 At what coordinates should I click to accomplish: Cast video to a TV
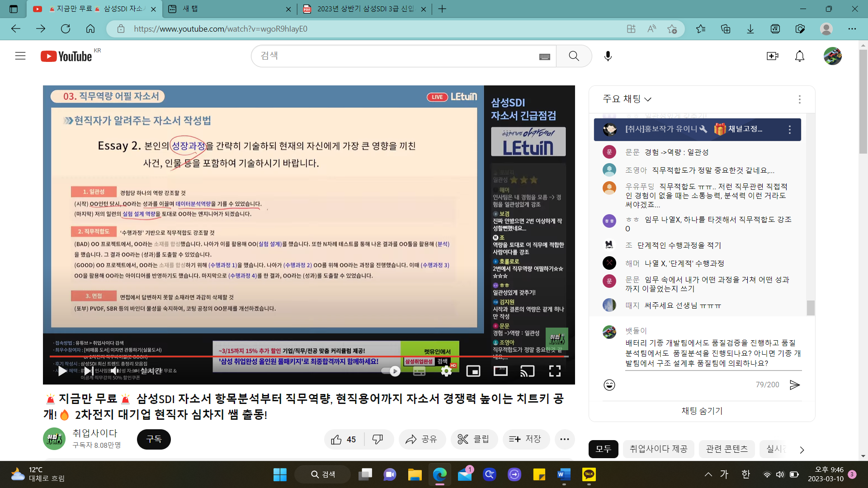pos(528,371)
